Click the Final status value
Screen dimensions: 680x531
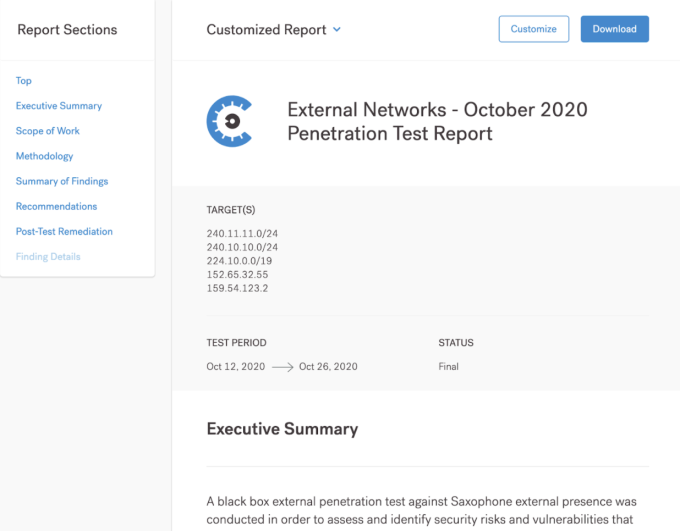click(x=448, y=367)
